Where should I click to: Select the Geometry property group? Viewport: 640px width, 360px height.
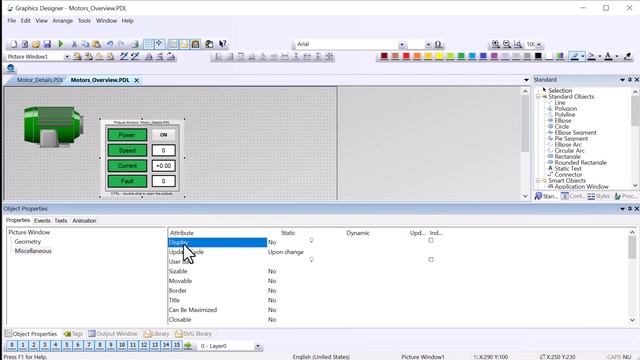tap(28, 242)
